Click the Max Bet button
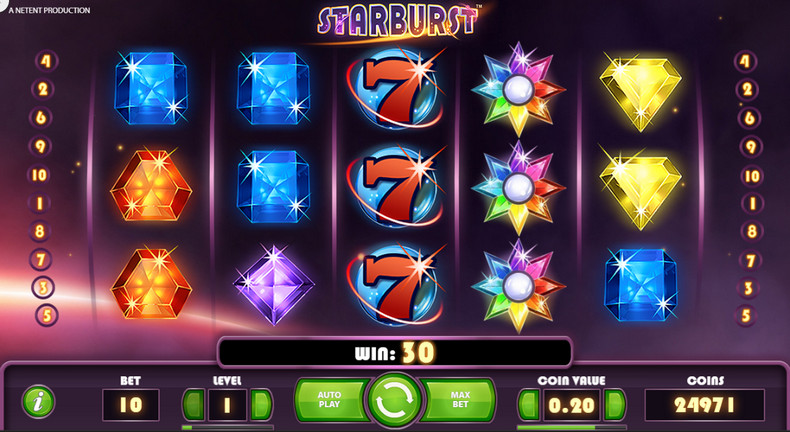The width and height of the screenshot is (790, 432). coord(459,400)
